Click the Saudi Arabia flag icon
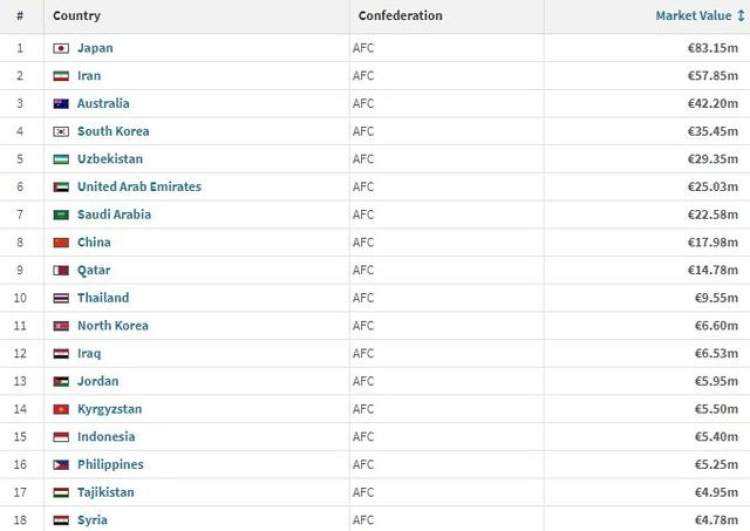This screenshot has height=531, width=750. pos(61,215)
